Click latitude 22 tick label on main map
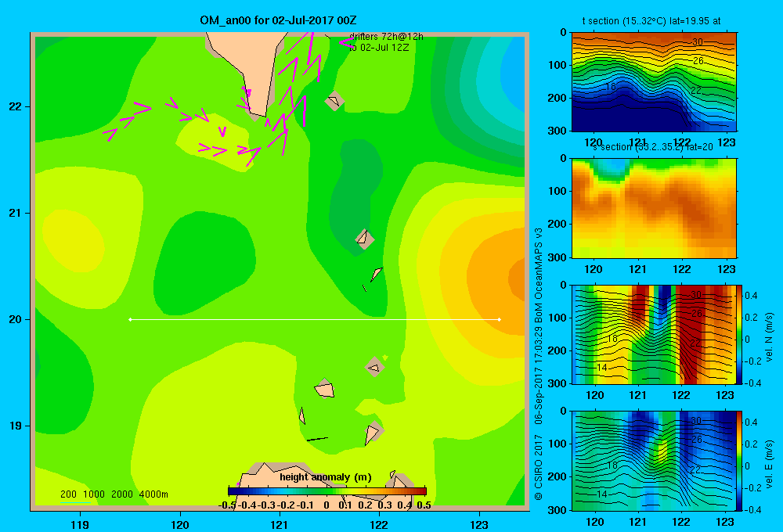This screenshot has height=532, width=783. click(16, 107)
